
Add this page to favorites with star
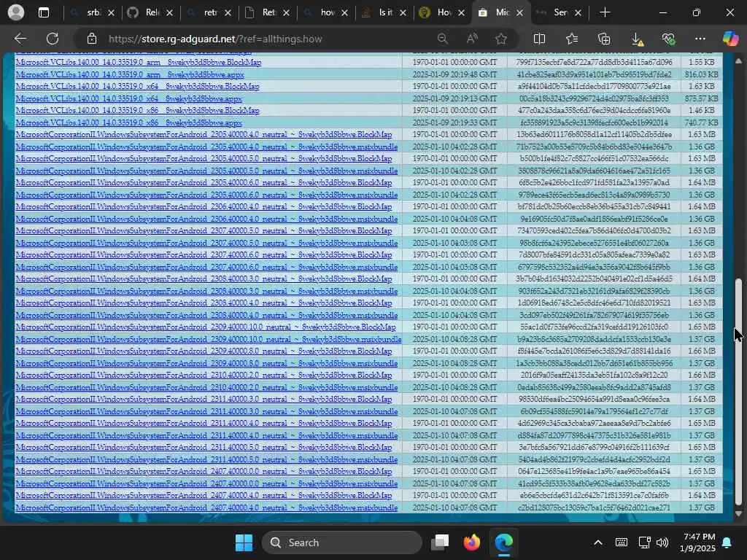pyautogui.click(x=500, y=39)
